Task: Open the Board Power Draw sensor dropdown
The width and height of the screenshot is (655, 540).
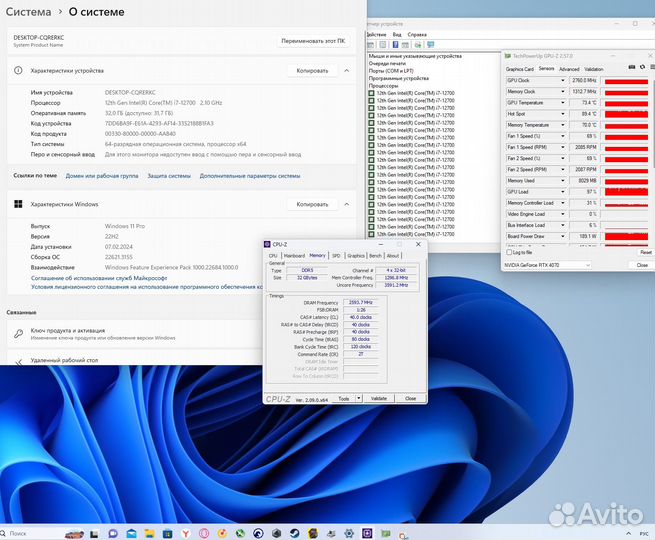Action: [562, 236]
